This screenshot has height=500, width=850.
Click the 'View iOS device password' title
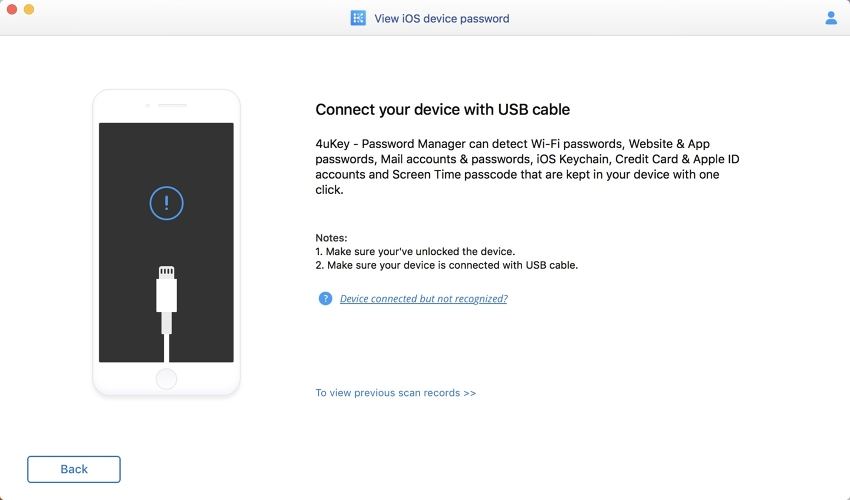pos(442,18)
